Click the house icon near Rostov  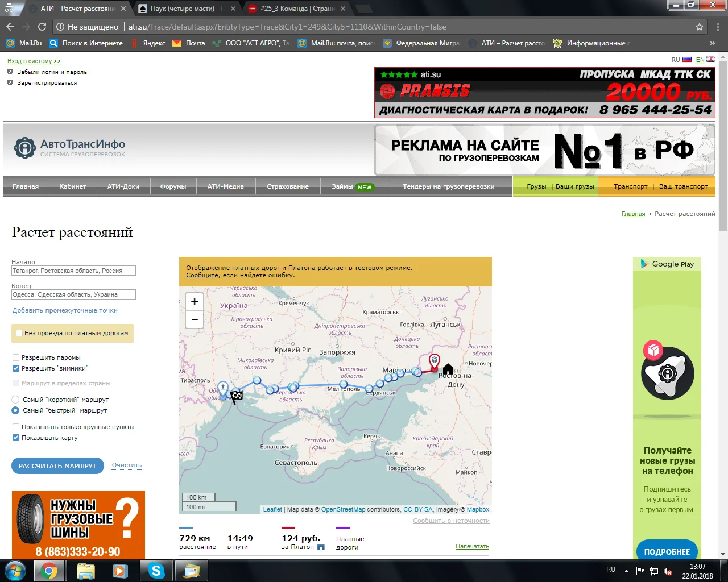448,369
